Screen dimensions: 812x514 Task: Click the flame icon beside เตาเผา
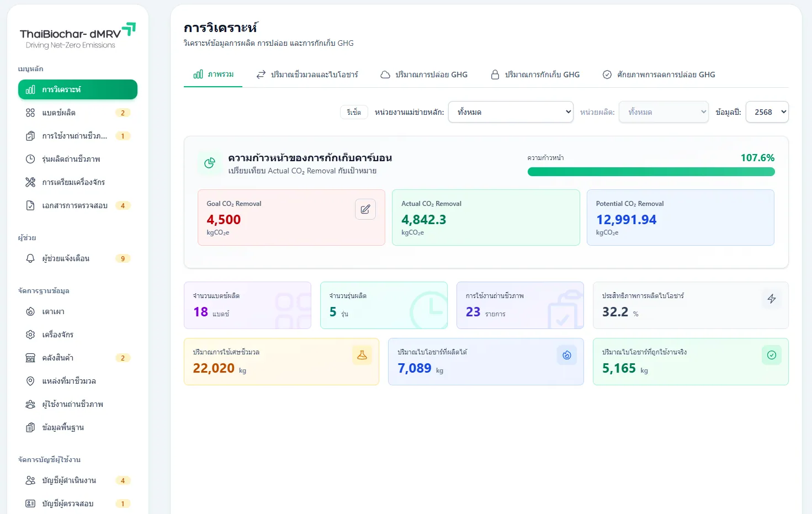click(x=30, y=311)
